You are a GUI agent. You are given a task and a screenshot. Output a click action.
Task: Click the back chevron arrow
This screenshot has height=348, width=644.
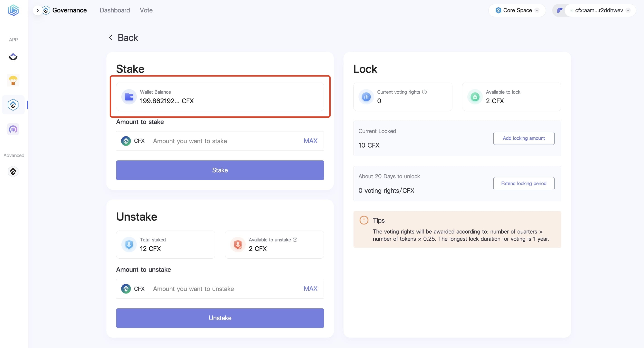pos(111,38)
